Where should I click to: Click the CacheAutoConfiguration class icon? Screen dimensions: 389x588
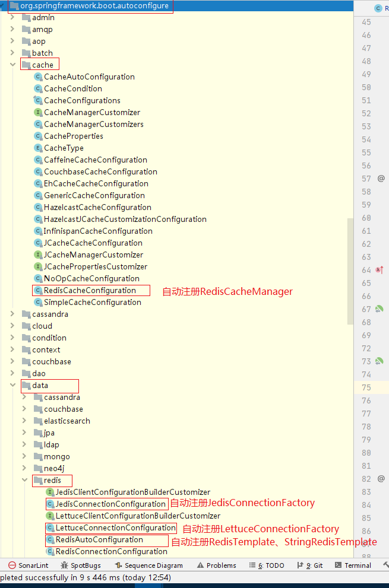coord(38,77)
